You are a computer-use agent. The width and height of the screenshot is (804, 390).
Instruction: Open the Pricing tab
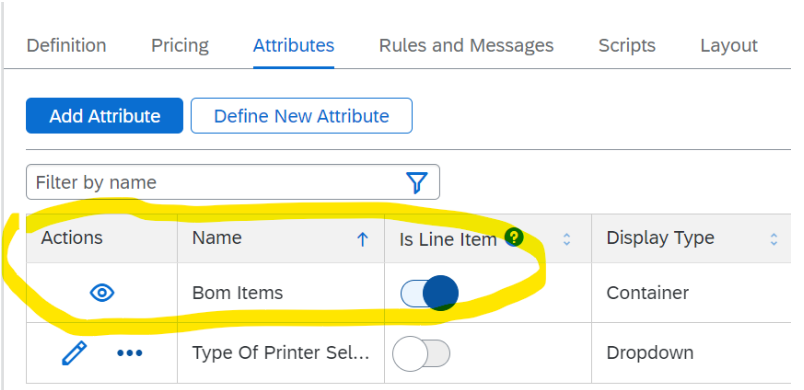180,46
